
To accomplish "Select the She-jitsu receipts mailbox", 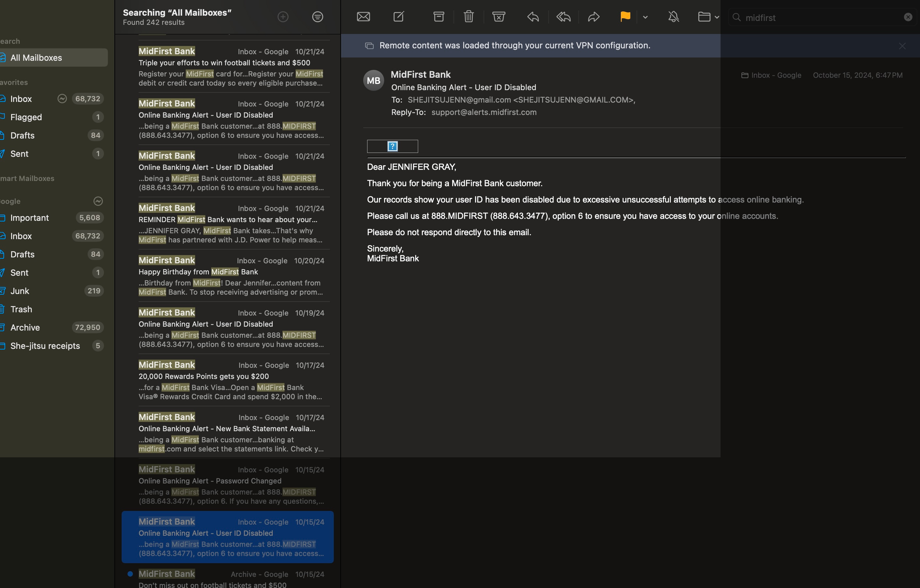I will coord(45,346).
